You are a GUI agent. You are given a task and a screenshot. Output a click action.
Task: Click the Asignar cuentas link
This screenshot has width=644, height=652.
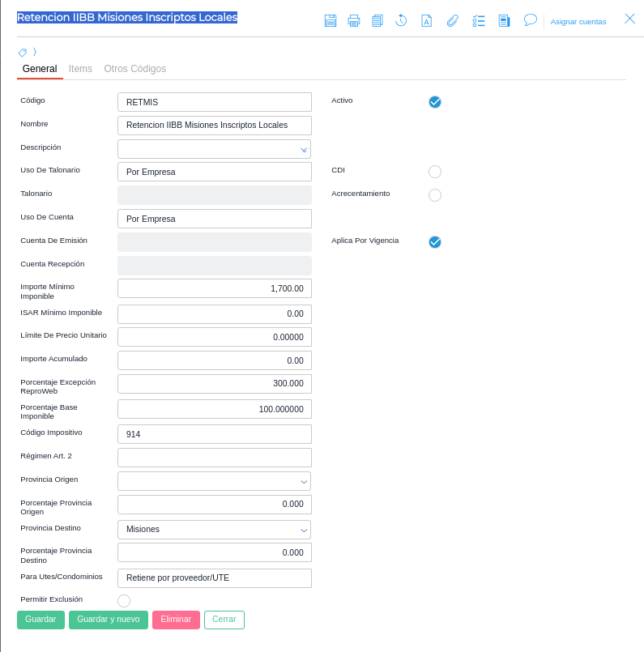coord(578,22)
